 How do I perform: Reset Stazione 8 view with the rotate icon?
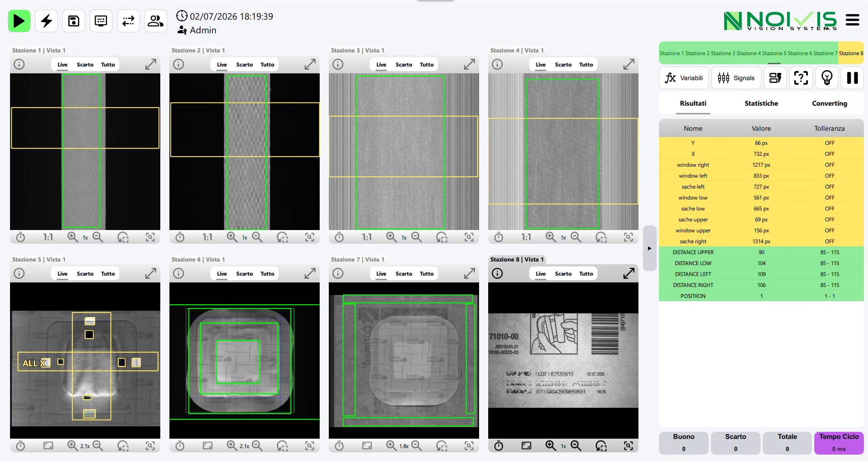(601, 446)
